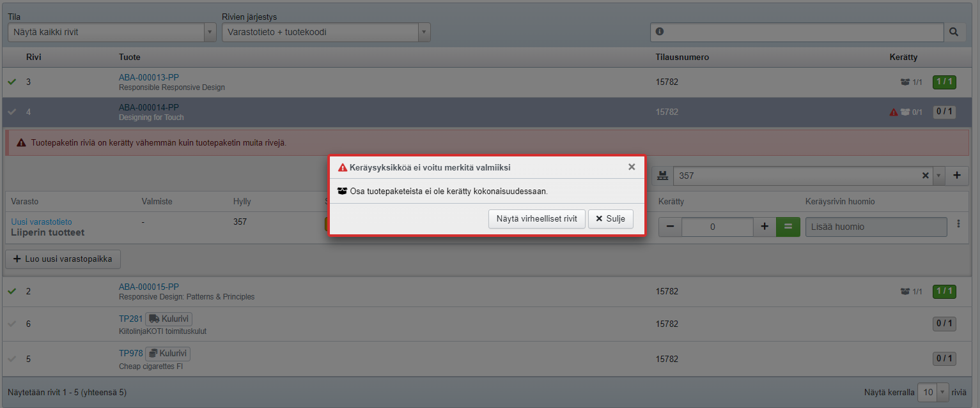Screen dimensions: 980x408
Task: Click the plus button next to shelf 357
Action: coord(956,176)
